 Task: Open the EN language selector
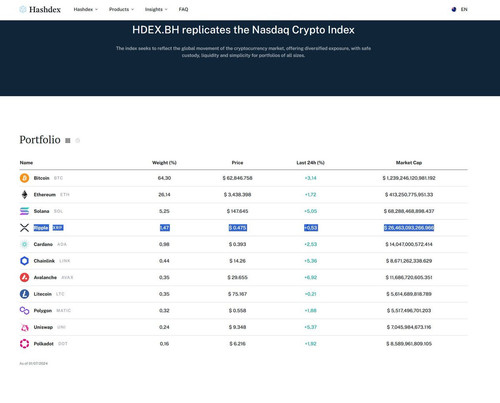click(464, 9)
